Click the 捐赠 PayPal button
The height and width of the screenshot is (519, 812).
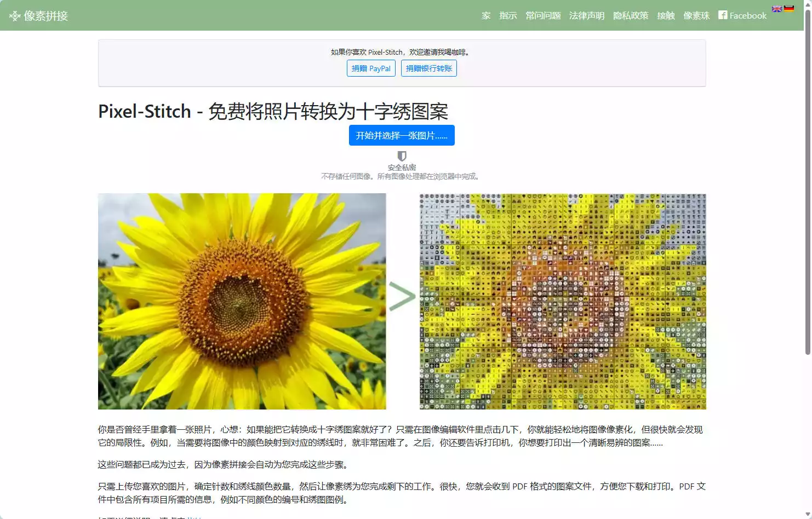coord(371,68)
